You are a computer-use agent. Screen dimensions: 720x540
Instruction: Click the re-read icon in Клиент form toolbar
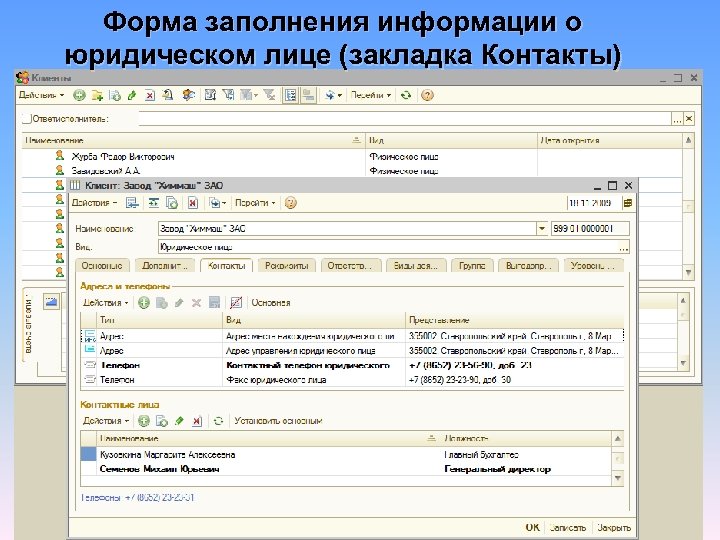click(153, 202)
